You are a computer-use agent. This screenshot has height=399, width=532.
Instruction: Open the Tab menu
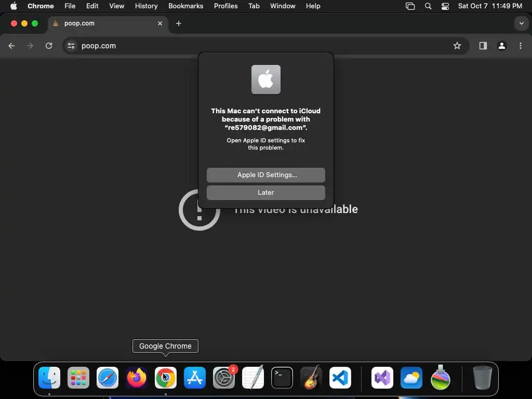254,6
